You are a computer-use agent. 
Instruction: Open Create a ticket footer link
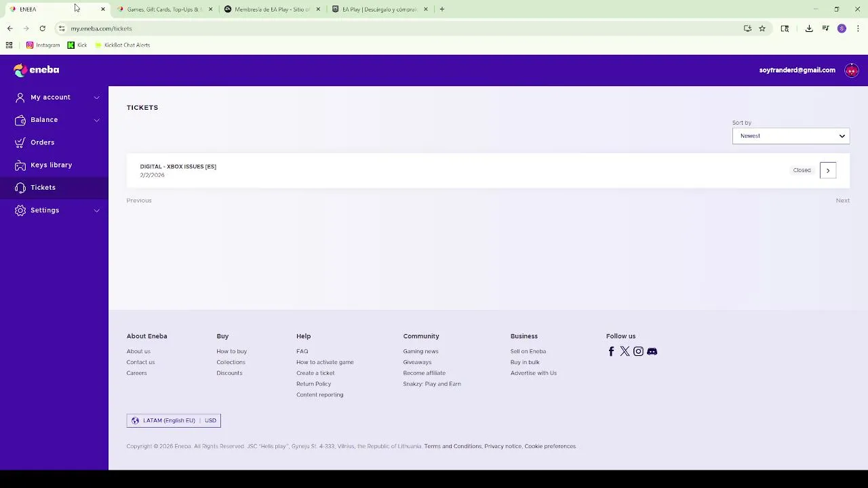tap(315, 373)
